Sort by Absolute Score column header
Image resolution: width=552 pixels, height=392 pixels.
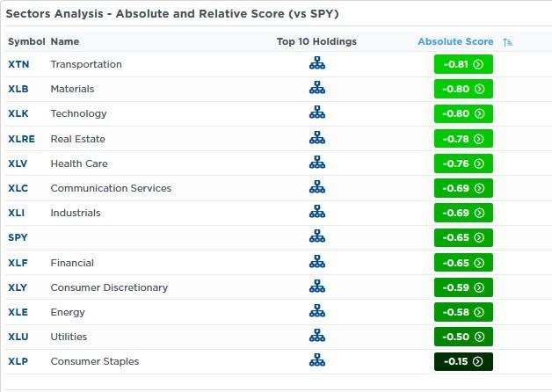click(455, 41)
